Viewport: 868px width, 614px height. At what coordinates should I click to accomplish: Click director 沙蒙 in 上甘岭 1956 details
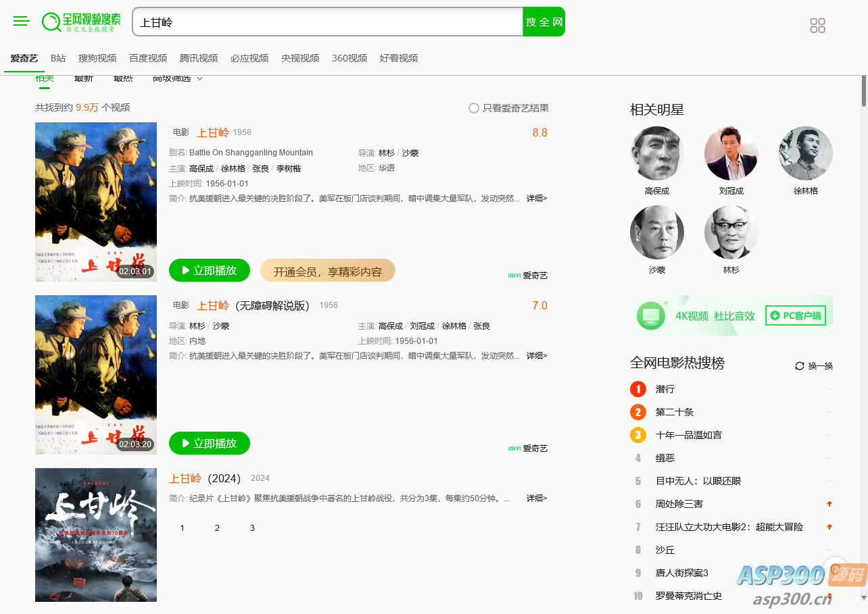[410, 153]
